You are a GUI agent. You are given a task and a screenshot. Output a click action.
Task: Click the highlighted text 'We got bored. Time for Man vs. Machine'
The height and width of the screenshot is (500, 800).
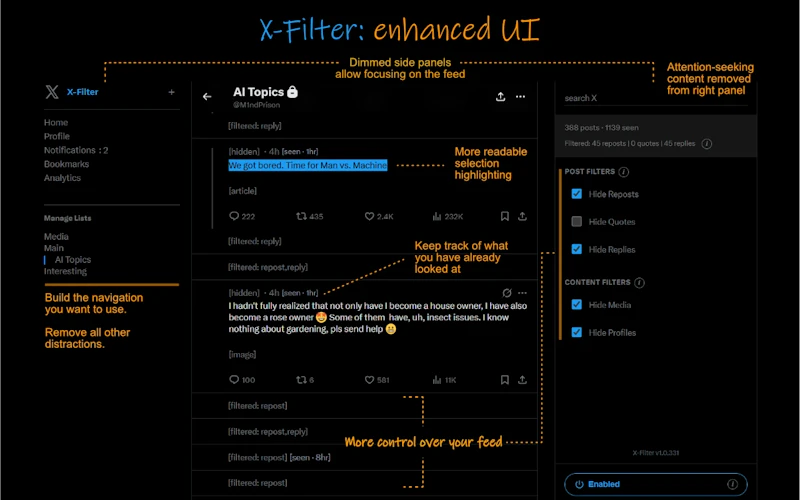[308, 165]
